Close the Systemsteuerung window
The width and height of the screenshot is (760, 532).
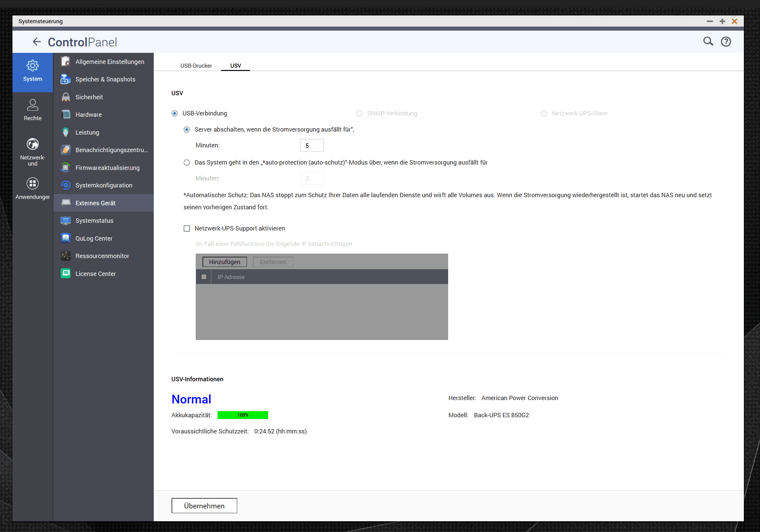pyautogui.click(x=734, y=21)
